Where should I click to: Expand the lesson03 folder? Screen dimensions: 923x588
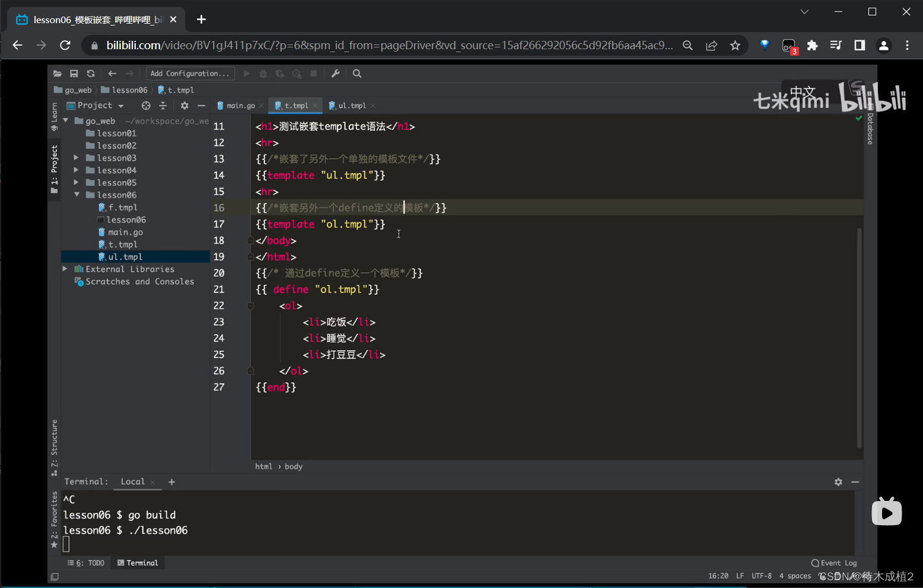[76, 158]
